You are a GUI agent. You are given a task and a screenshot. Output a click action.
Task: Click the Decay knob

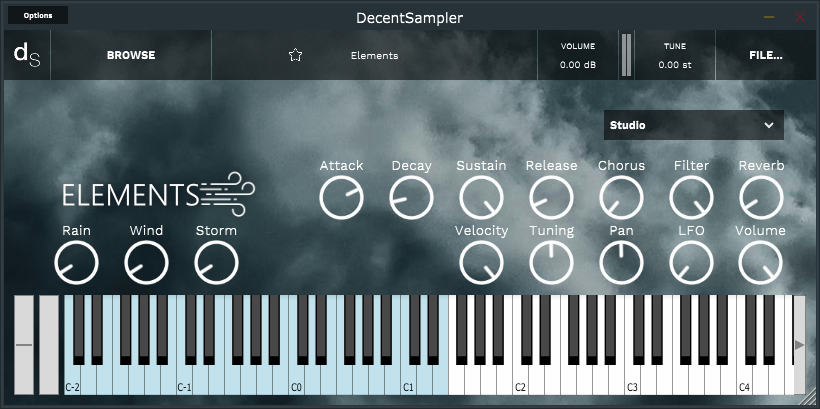[x=412, y=198]
